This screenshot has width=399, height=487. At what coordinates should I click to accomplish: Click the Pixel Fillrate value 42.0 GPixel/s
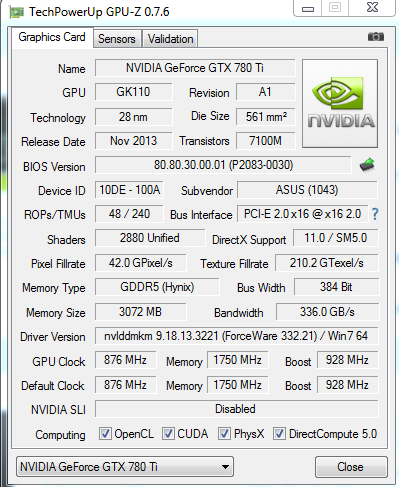(141, 263)
